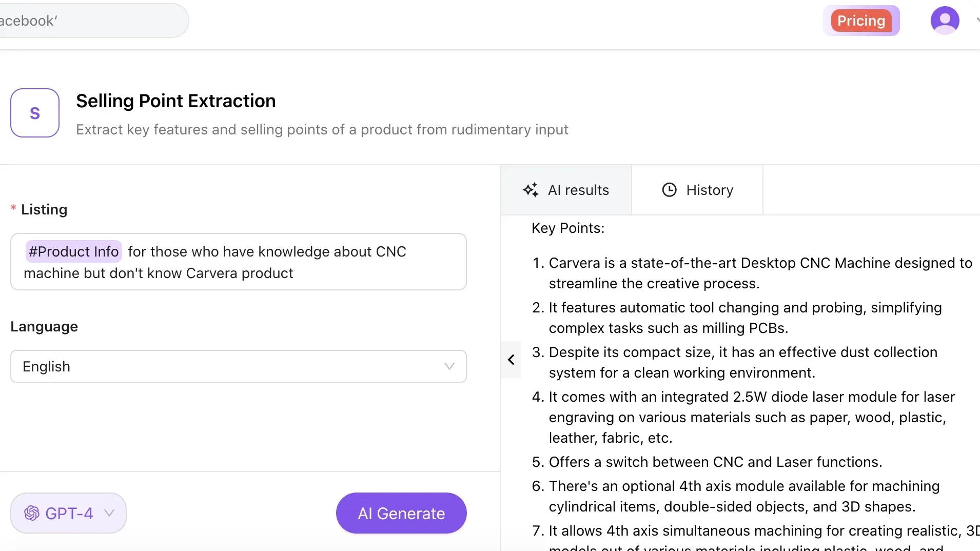
Task: Click the user profile avatar icon
Action: click(x=945, y=21)
